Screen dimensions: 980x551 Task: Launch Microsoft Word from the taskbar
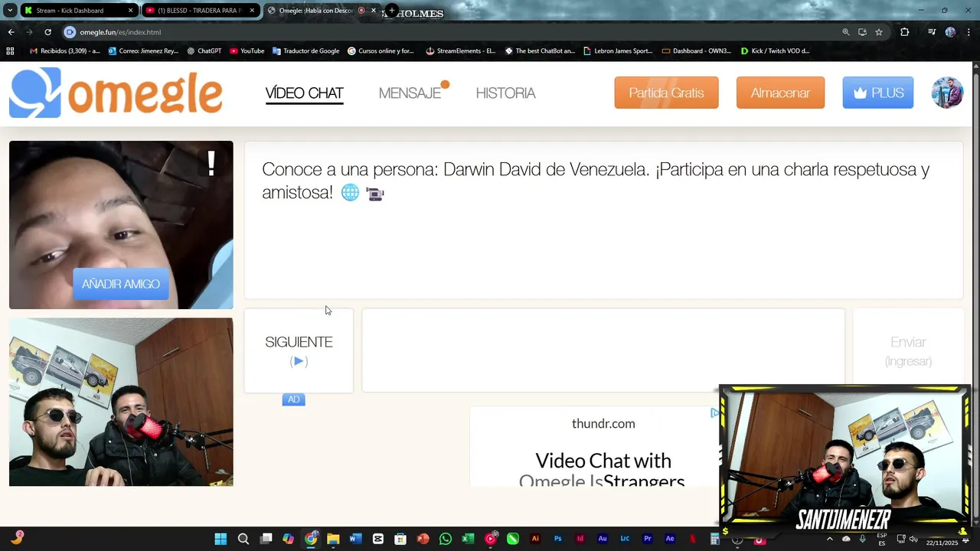tap(355, 539)
